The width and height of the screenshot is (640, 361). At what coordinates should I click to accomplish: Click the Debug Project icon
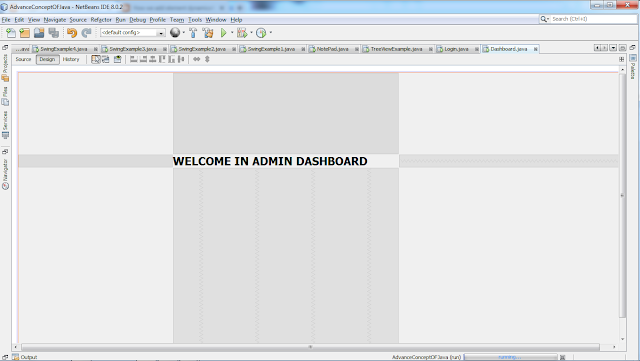[242, 33]
